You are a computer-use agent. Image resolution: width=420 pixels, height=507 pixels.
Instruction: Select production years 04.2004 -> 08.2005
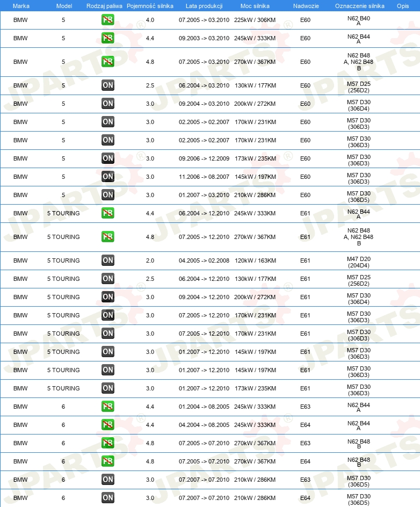[x=204, y=425]
